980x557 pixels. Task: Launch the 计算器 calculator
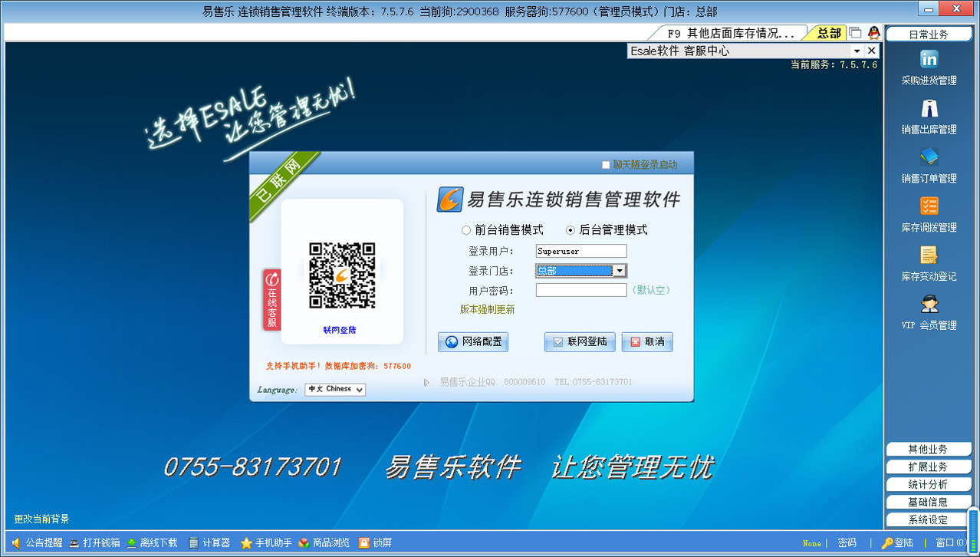(209, 542)
